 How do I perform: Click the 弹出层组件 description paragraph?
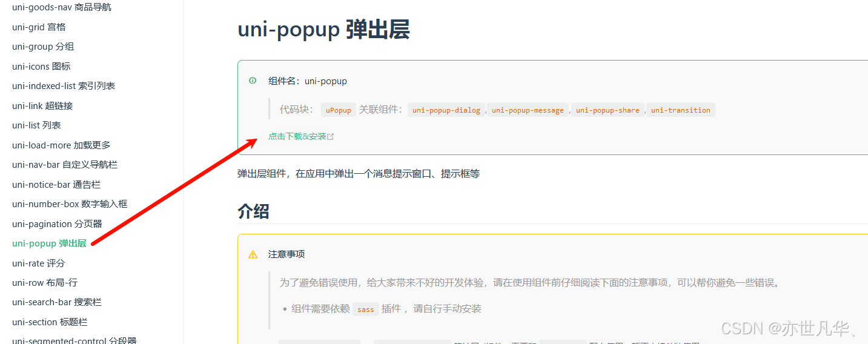tap(359, 174)
